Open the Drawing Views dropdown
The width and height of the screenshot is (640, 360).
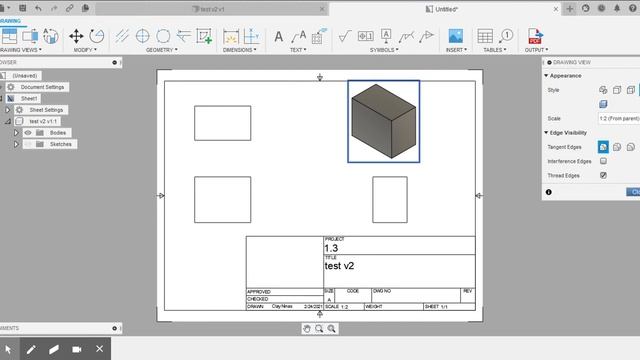pyautogui.click(x=20, y=50)
